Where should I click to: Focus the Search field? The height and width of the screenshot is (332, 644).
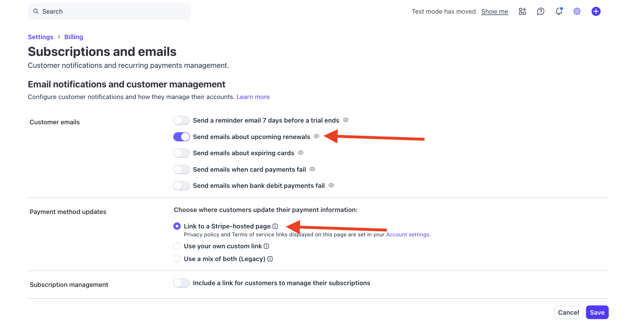(109, 11)
